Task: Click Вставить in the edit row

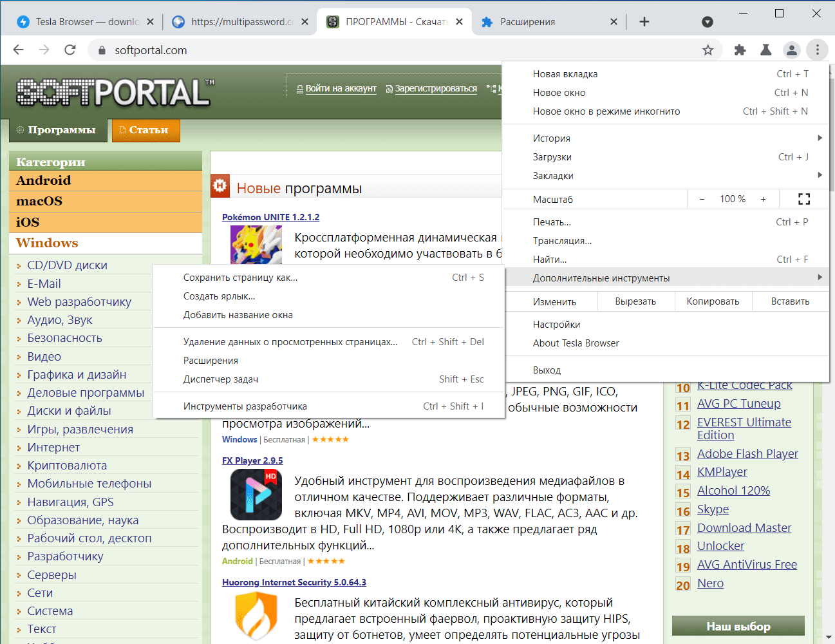Action: 790,301
